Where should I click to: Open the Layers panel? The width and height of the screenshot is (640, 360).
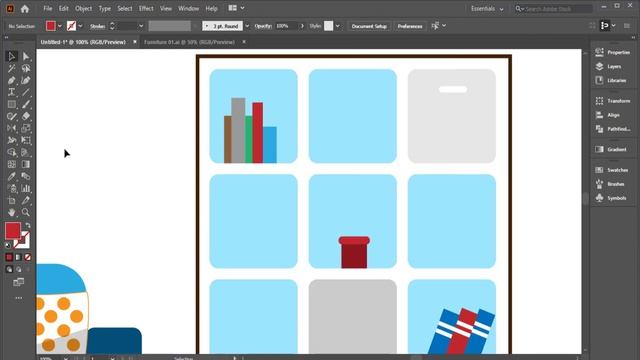609,67
